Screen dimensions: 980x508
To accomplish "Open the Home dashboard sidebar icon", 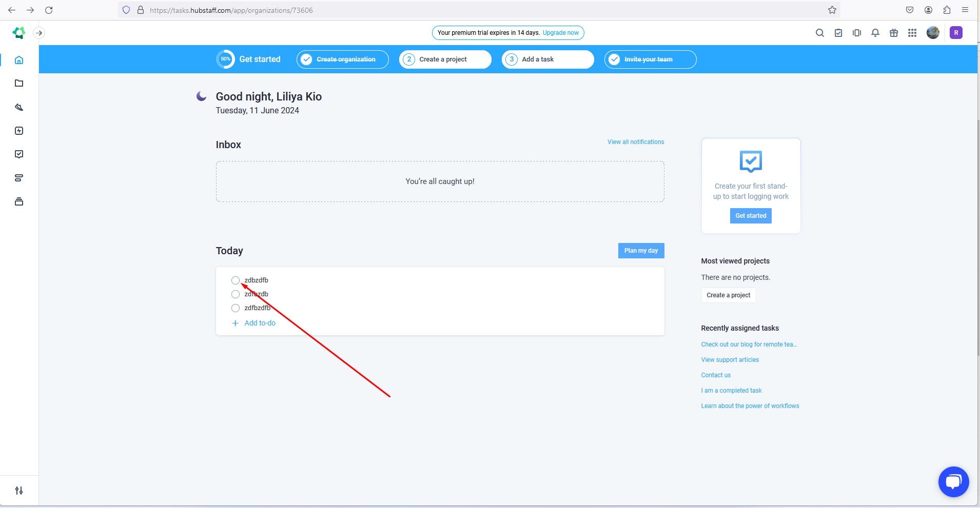I will point(19,60).
